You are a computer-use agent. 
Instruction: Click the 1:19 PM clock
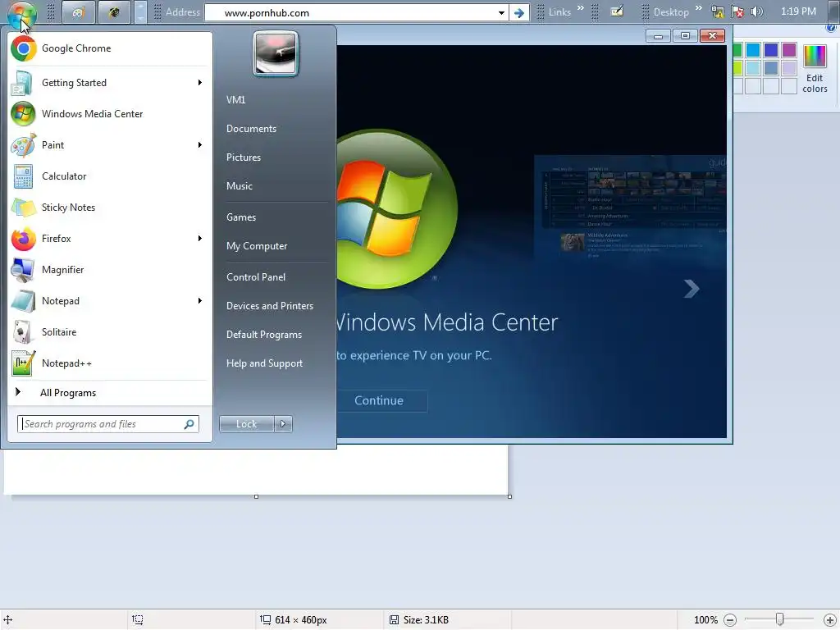(798, 11)
